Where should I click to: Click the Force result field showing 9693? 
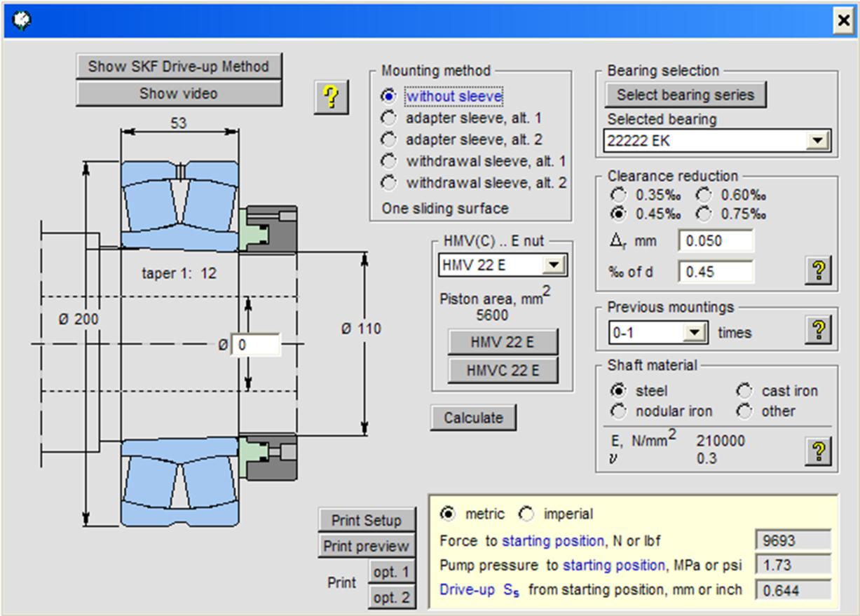793,540
